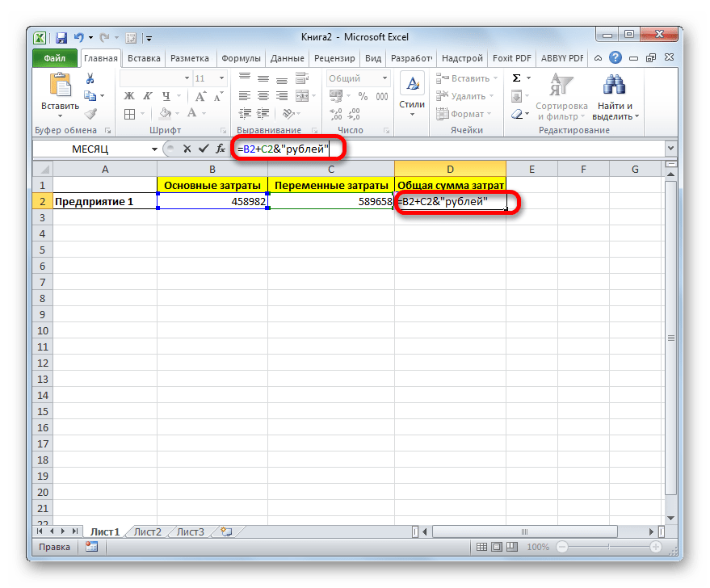Click the Copy icon in clipboard group
The height and width of the screenshot is (588, 710).
click(x=90, y=95)
